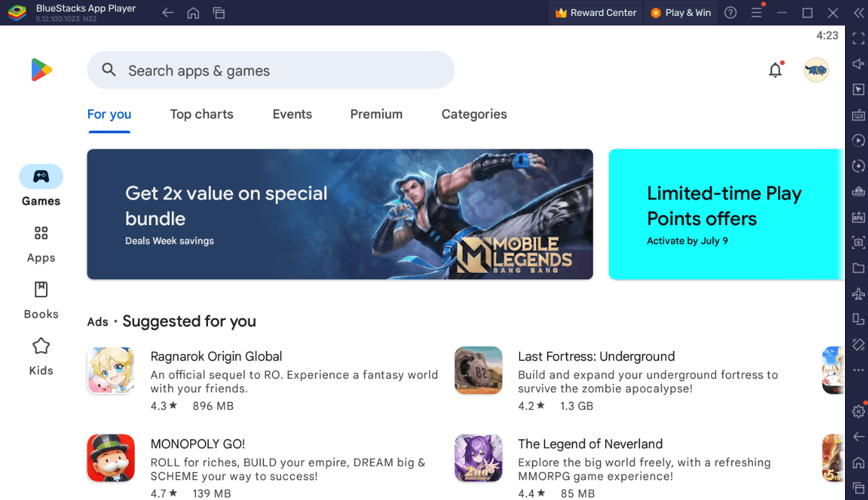Click the title bar home icon
This screenshot has height=500, width=868.
click(x=193, y=13)
